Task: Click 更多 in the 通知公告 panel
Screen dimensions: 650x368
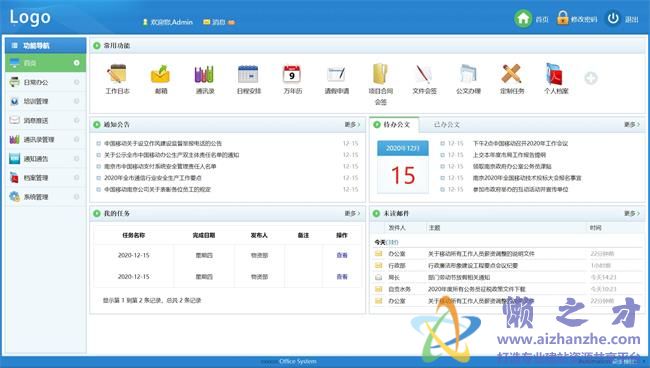Action: point(352,125)
